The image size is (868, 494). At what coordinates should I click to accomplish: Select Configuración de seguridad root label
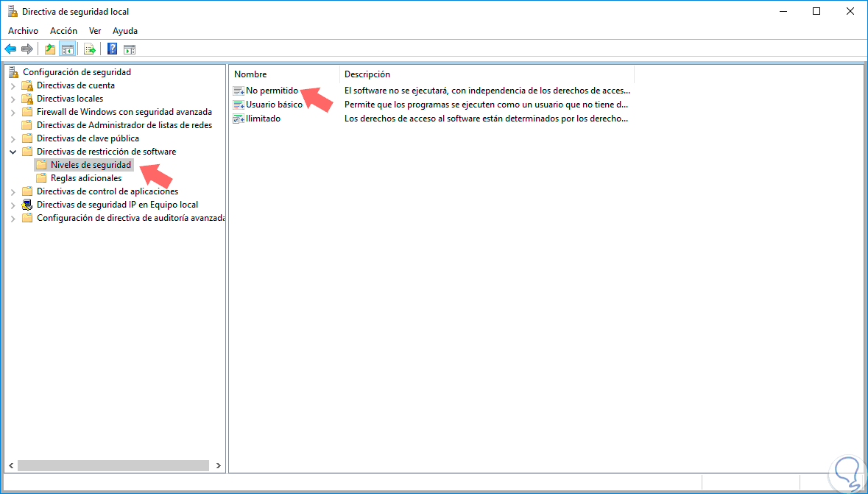pyautogui.click(x=77, y=72)
